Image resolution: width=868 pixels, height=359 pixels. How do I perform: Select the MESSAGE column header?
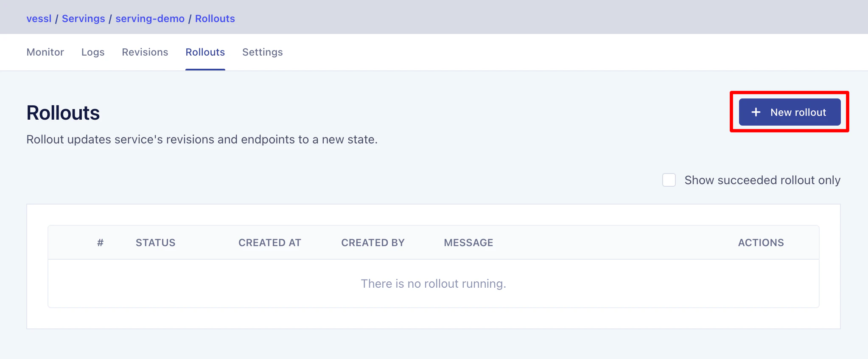pos(468,243)
